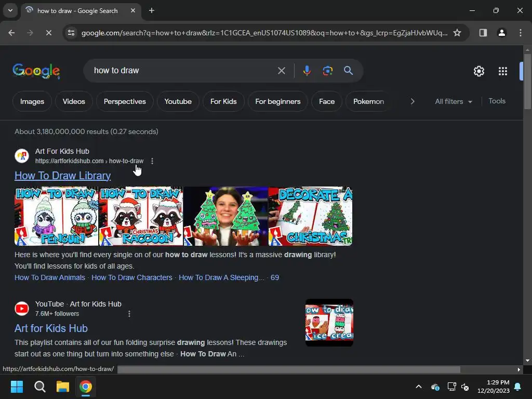
Task: Click the Chrome taskbar icon
Action: tap(86, 387)
